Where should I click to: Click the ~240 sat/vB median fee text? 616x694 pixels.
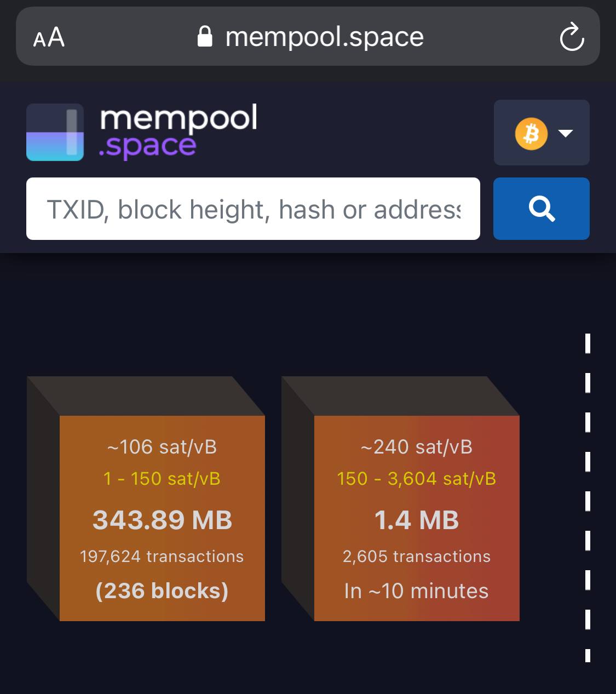pos(417,447)
